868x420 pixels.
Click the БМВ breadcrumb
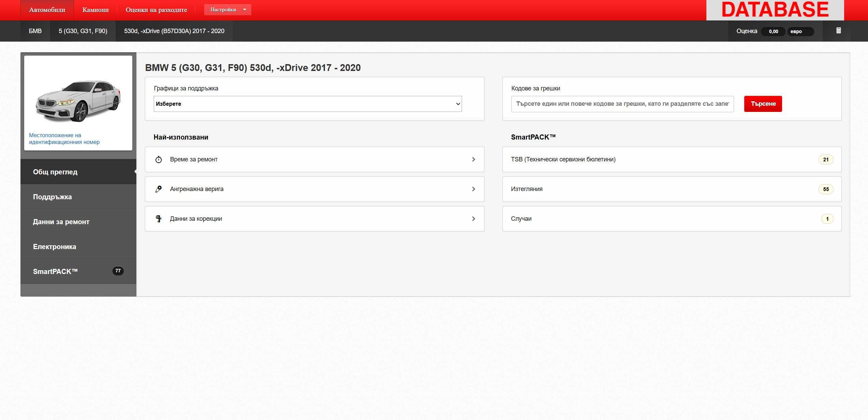coord(35,31)
